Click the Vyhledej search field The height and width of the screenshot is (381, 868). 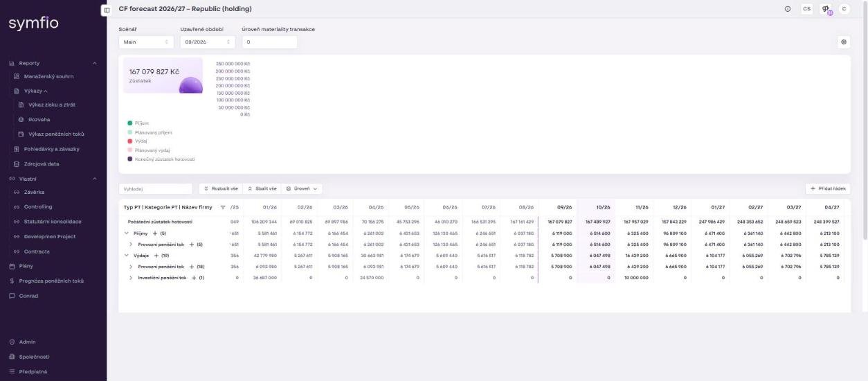coord(155,188)
